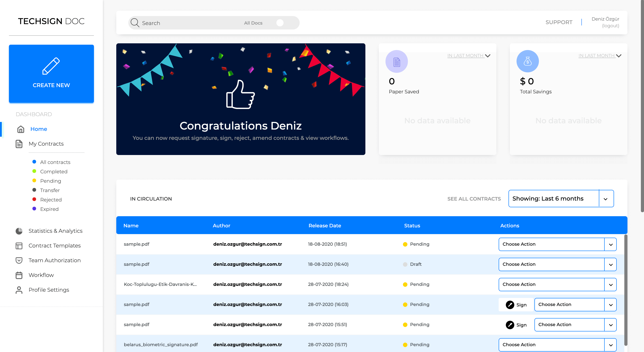Screen dimensions: 644x352
Task: Click the Team Authorization shield icon
Action: click(19, 260)
